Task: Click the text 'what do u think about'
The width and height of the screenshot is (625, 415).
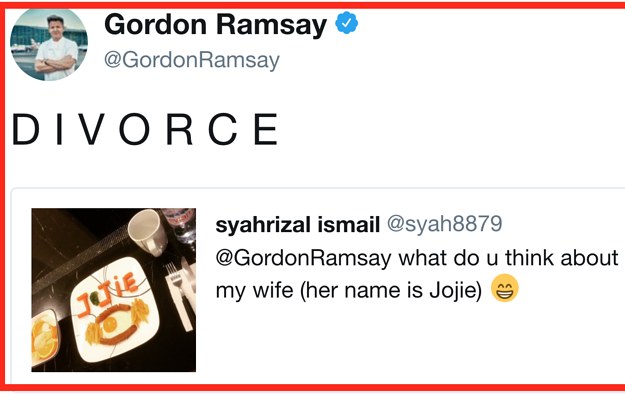Action: click(x=509, y=258)
